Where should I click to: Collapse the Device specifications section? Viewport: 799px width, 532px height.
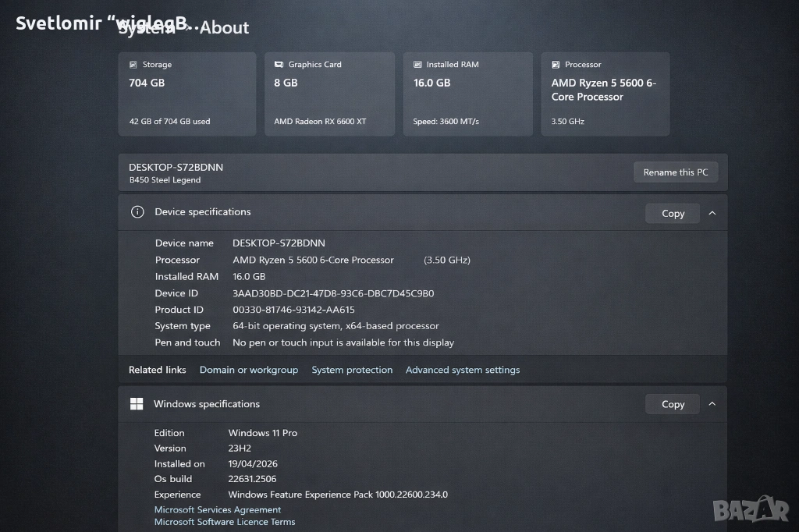(712, 213)
